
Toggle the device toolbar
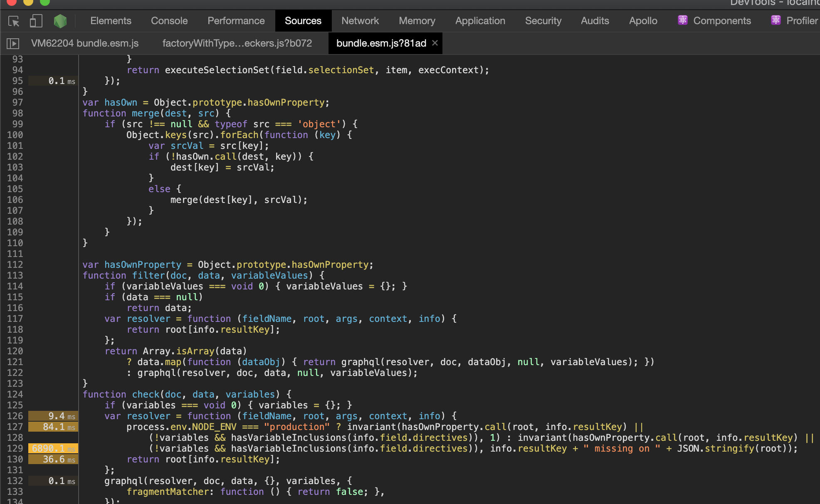pyautogui.click(x=35, y=21)
